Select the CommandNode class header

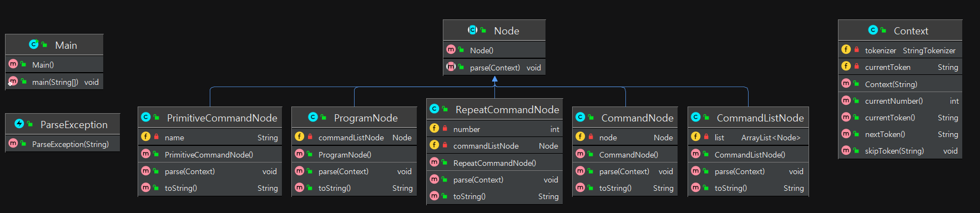(x=625, y=118)
